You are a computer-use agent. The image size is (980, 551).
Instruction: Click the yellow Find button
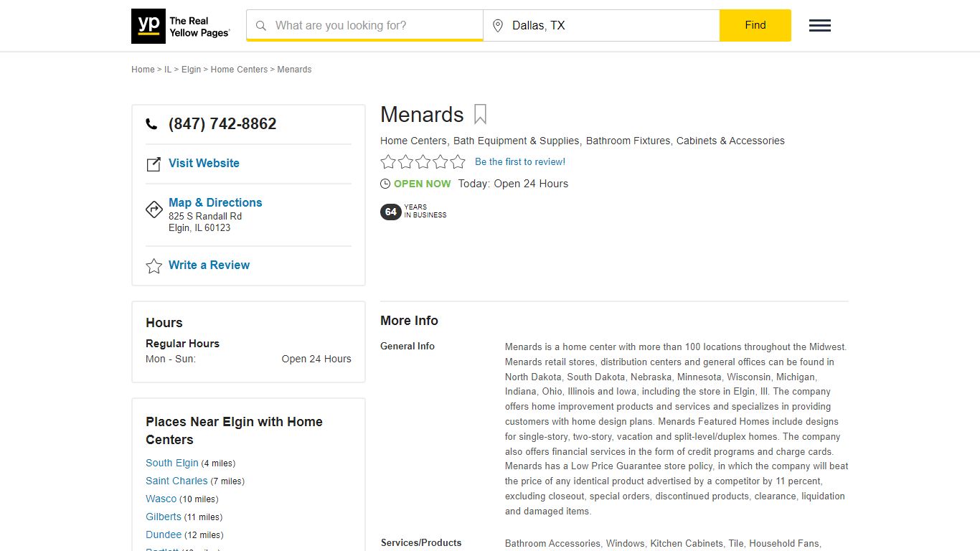click(x=755, y=25)
